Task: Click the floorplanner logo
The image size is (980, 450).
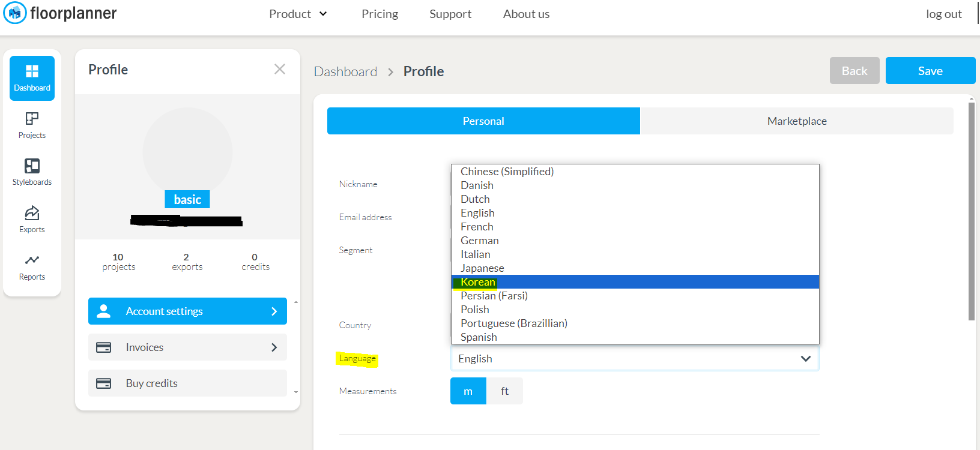Action: (60, 13)
